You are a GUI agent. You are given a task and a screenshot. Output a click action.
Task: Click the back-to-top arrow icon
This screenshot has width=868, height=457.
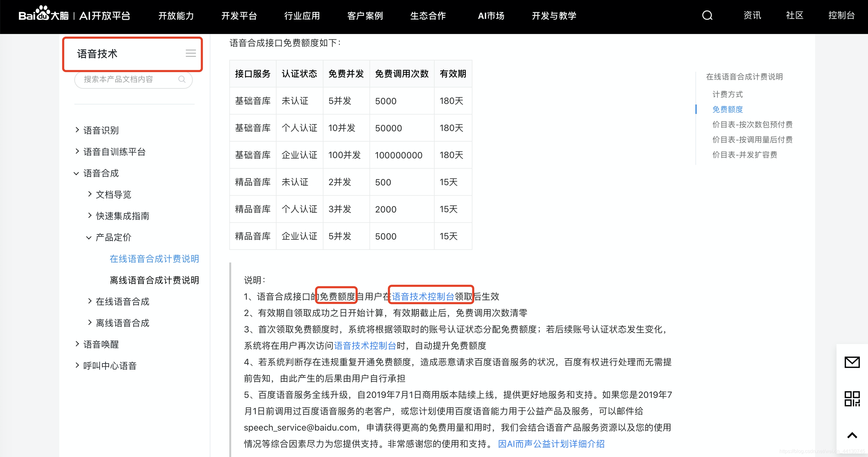(x=852, y=436)
